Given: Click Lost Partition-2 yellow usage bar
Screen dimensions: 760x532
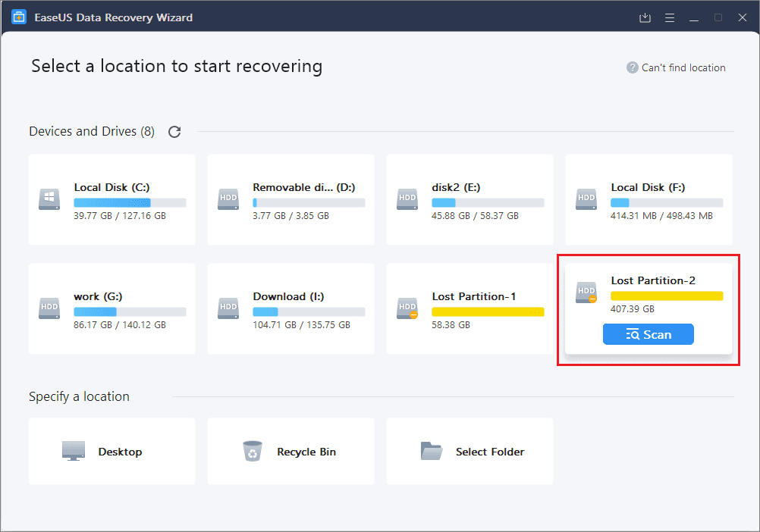Looking at the screenshot, I should tap(667, 296).
